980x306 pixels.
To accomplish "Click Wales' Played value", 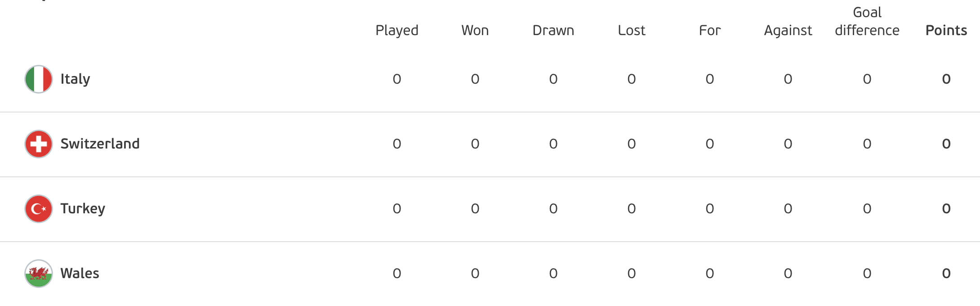I will pyautogui.click(x=397, y=274).
